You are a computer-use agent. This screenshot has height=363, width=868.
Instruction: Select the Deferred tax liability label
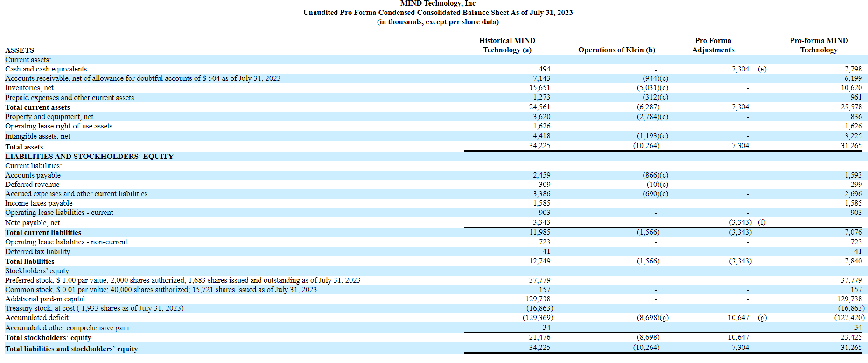38,252
